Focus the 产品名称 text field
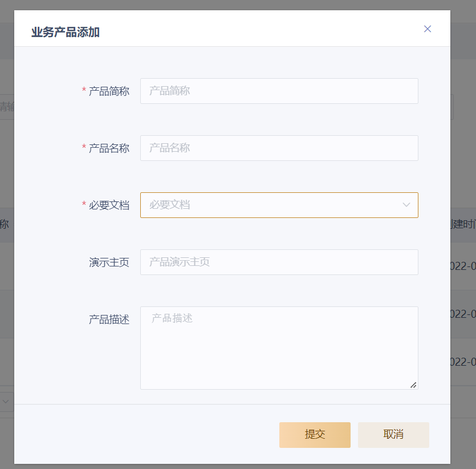Screen dimensions: 476x469 (279, 148)
